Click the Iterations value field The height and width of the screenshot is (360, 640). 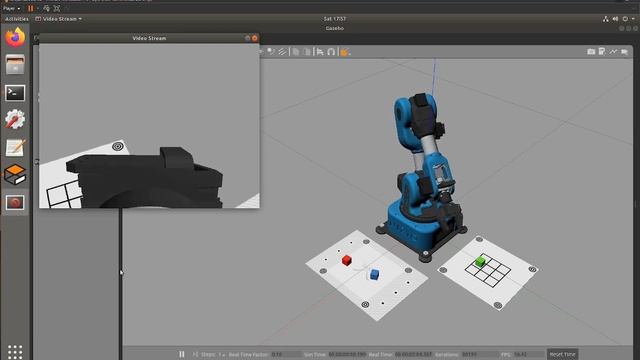[479, 354]
